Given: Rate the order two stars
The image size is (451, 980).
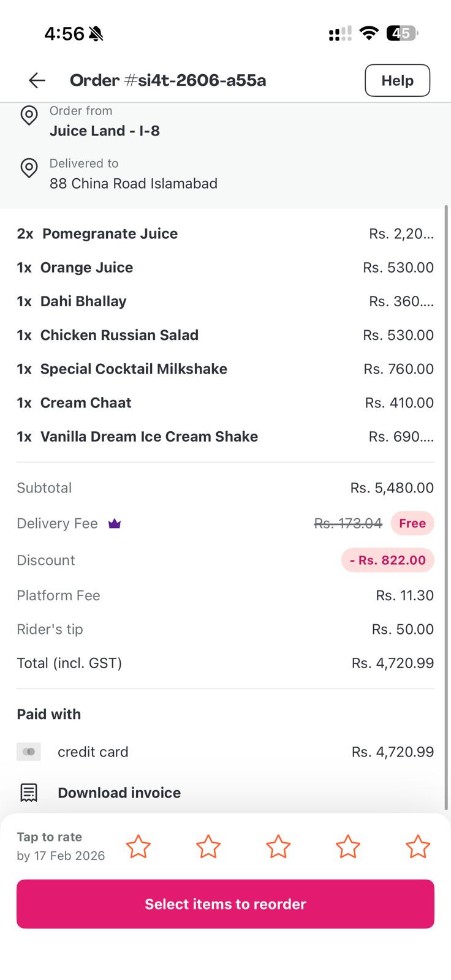Looking at the screenshot, I should pos(208,846).
